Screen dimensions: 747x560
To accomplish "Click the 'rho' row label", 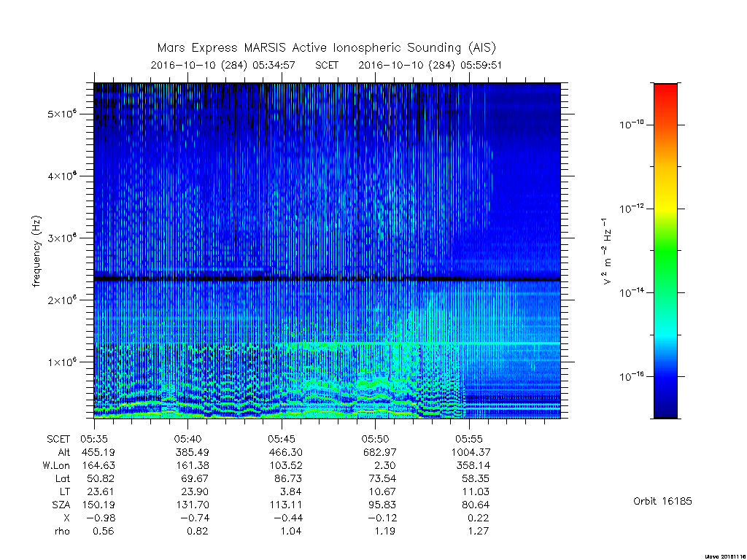I will (x=62, y=532).
